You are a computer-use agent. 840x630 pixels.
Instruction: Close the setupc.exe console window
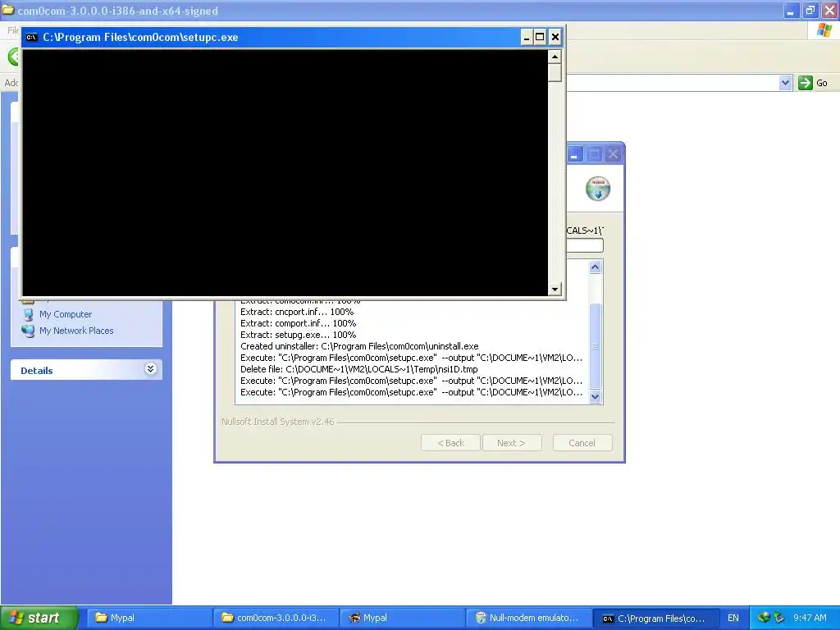tap(555, 37)
